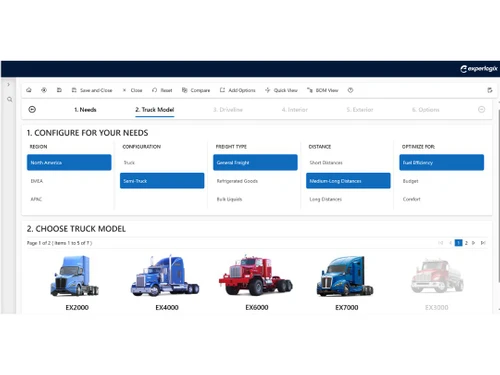Click the home icon in the toolbar
Viewport: 500px width, 375px height.
point(29,90)
